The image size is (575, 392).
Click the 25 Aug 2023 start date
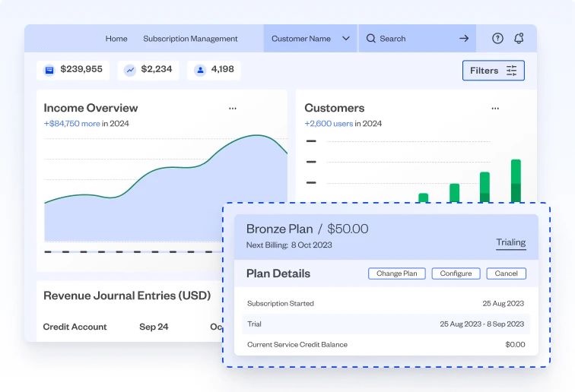[x=504, y=304]
